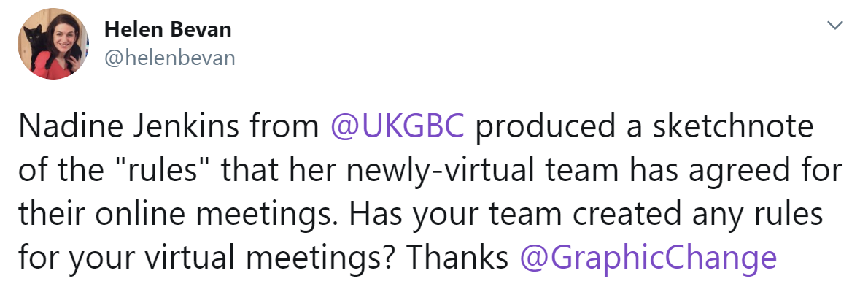
Task: Click the black cat in the avatar
Action: pyautogui.click(x=34, y=42)
